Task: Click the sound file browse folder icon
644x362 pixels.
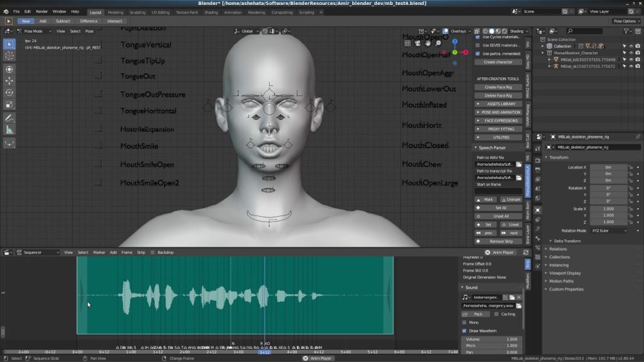Action: pos(519,306)
